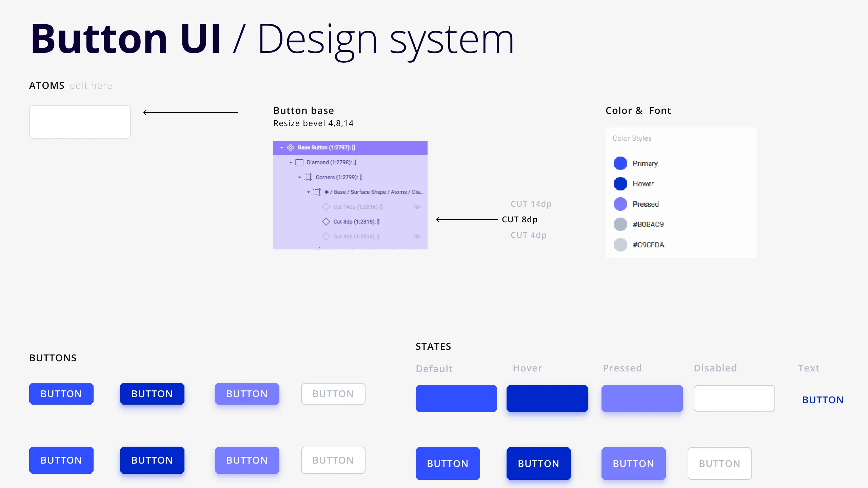
Task: Click the Hower color style name
Action: [643, 184]
